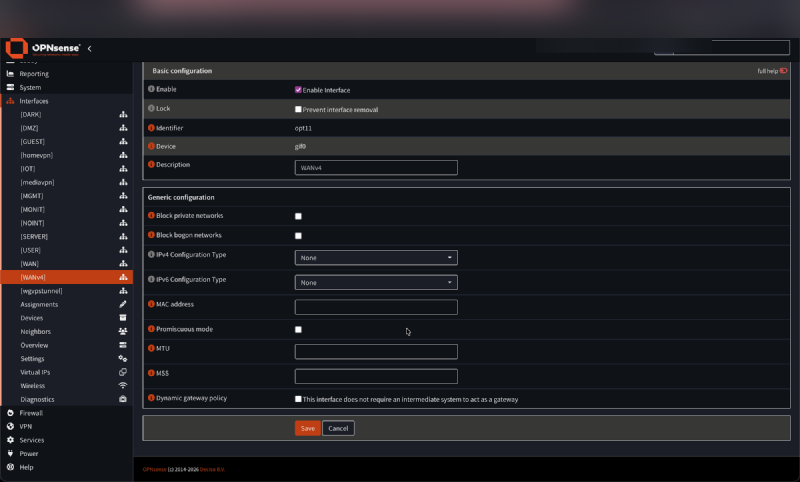Open IPv4 Configuration Type dropdown
The width and height of the screenshot is (800, 482).
376,258
